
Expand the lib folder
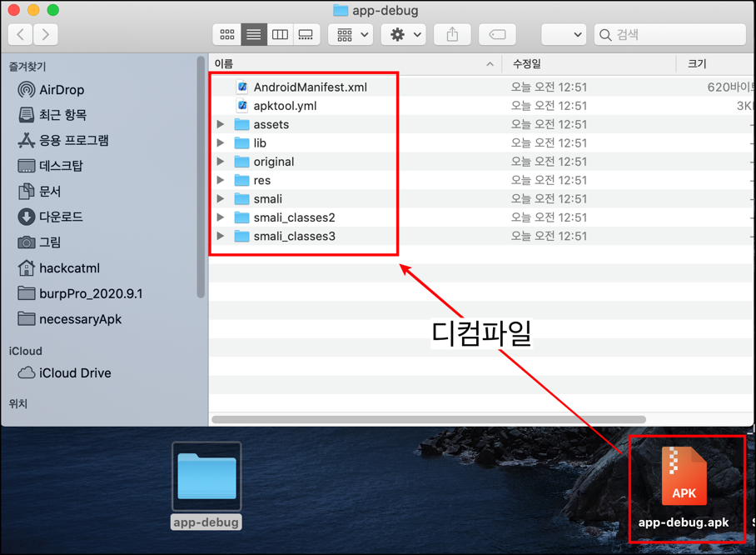tap(221, 142)
